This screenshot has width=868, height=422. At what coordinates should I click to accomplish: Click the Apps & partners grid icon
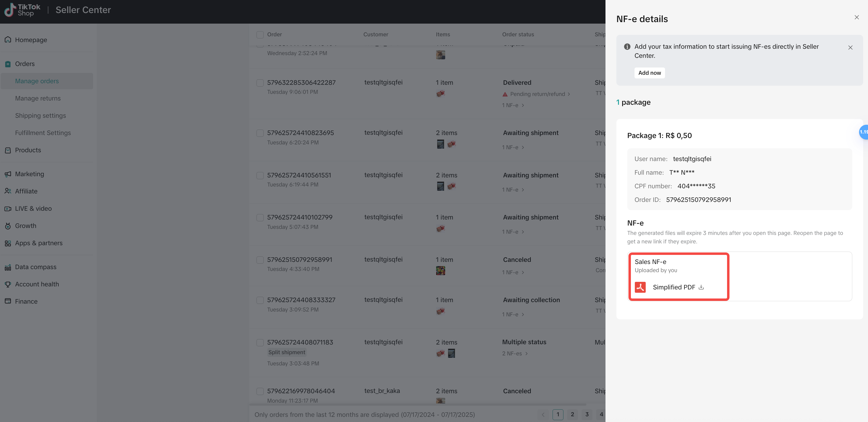click(x=8, y=243)
